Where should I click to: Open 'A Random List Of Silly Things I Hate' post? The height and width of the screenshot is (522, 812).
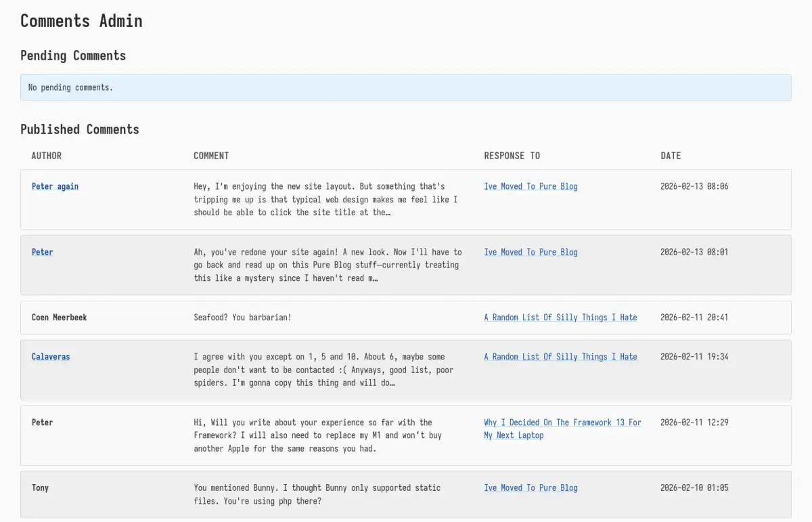click(x=560, y=317)
